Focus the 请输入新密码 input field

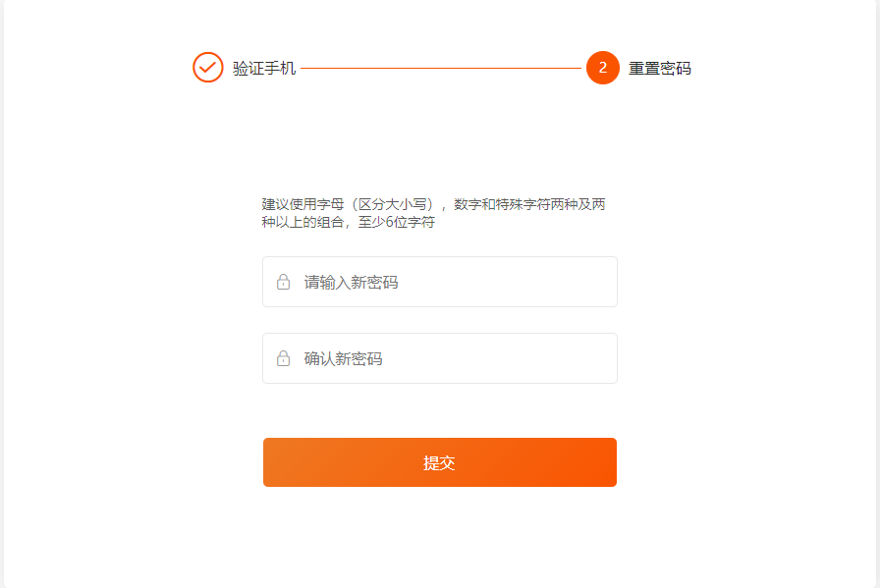(440, 282)
